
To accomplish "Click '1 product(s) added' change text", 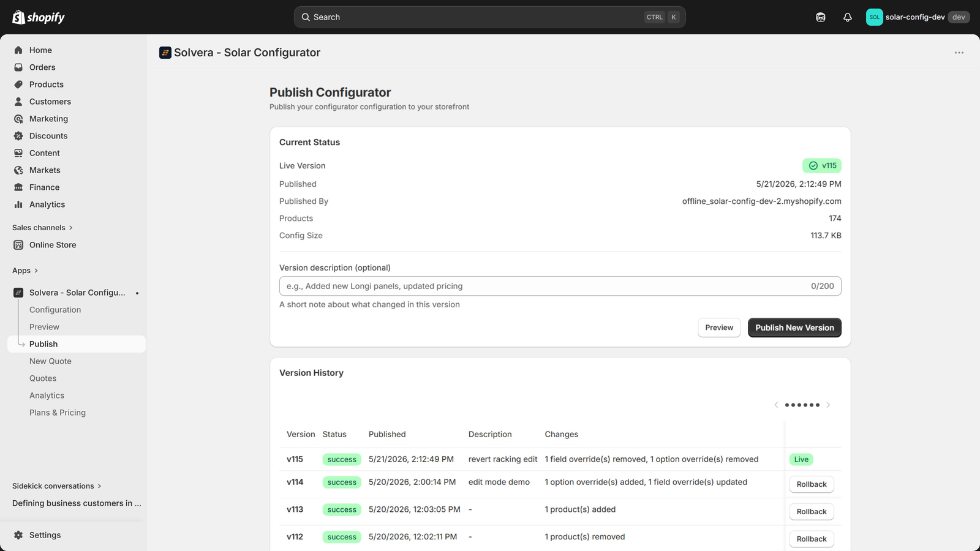I will coord(580,509).
